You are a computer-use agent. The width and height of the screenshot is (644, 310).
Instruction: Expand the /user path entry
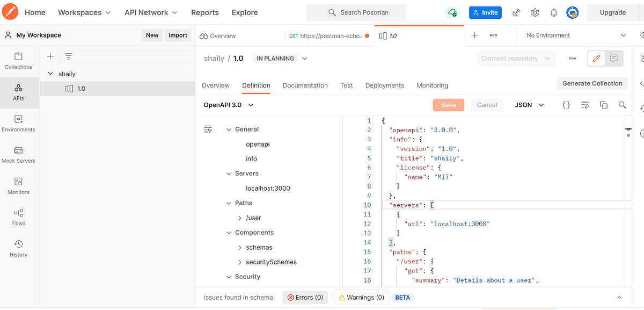[239, 218]
